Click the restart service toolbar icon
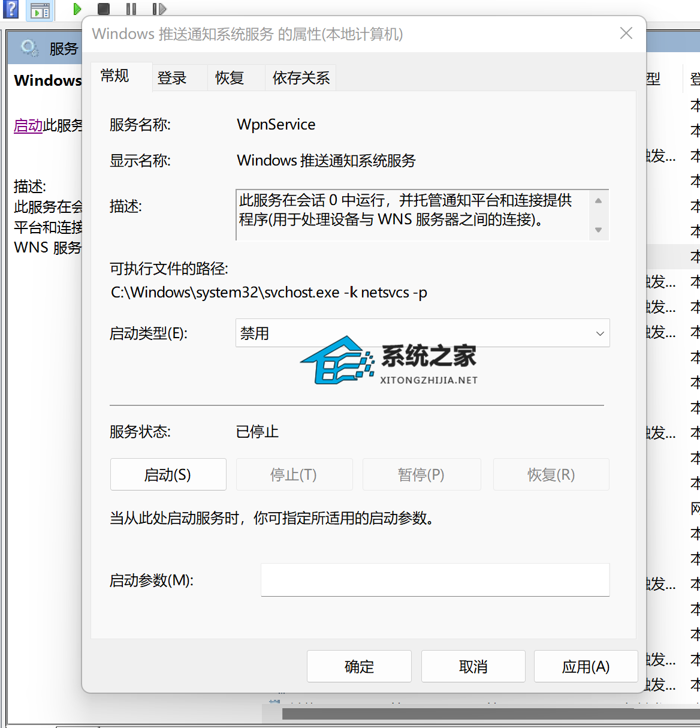700x728 pixels. click(159, 8)
